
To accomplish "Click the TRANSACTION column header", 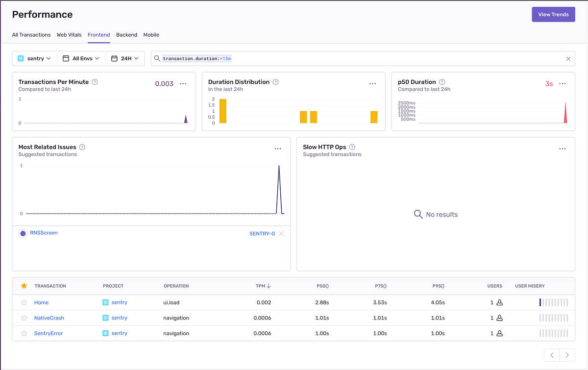I will [x=50, y=286].
